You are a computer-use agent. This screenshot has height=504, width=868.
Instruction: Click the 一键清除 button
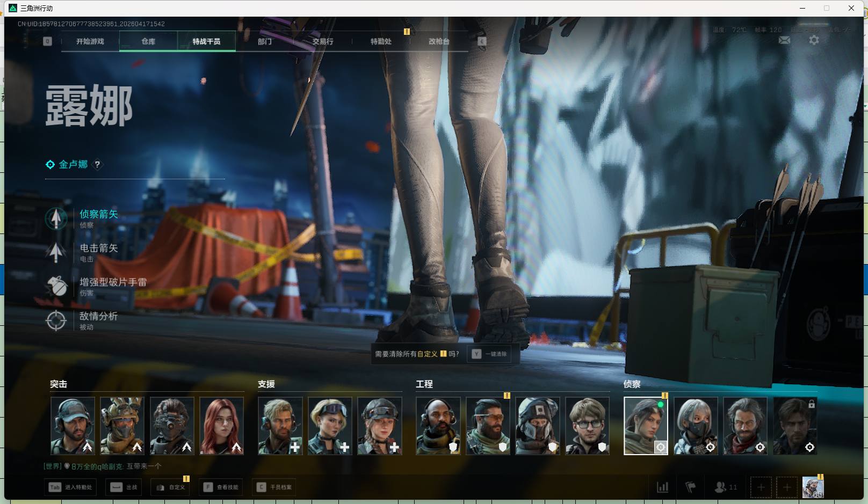[x=490, y=354]
